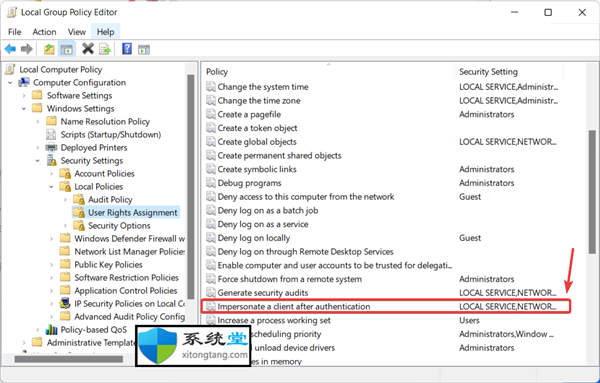Open the Help menu
Screen dimensions: 600x383
tap(105, 32)
